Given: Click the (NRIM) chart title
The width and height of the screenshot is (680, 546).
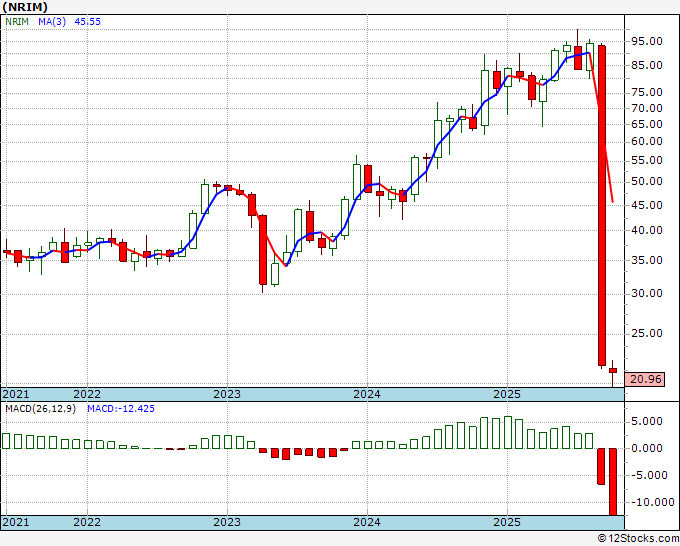Looking at the screenshot, I should pyautogui.click(x=25, y=7).
